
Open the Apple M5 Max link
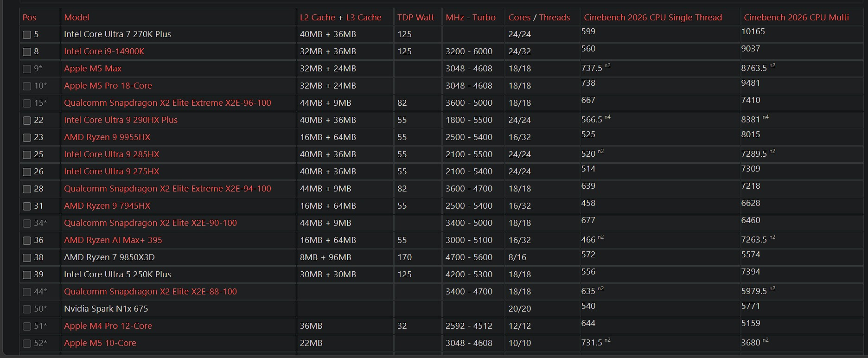[x=93, y=69]
